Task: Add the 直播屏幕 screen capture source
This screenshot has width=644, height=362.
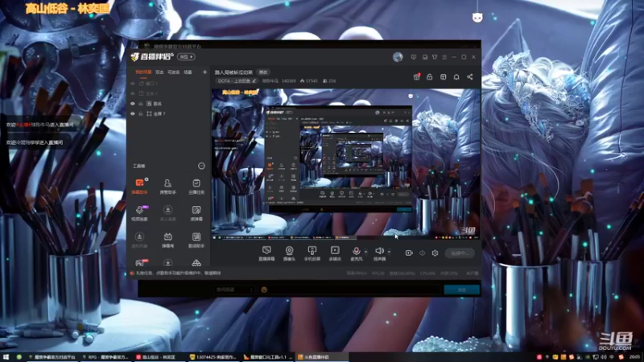Action: (266, 253)
